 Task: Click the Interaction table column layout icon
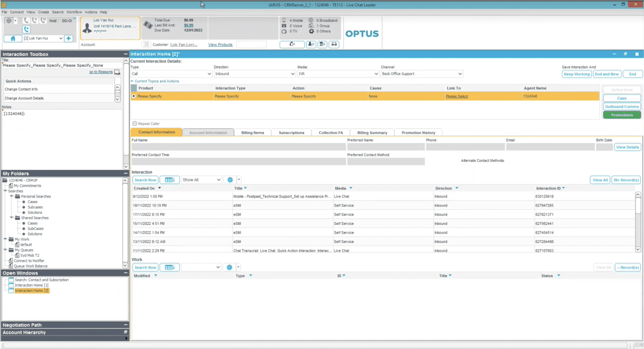point(169,180)
